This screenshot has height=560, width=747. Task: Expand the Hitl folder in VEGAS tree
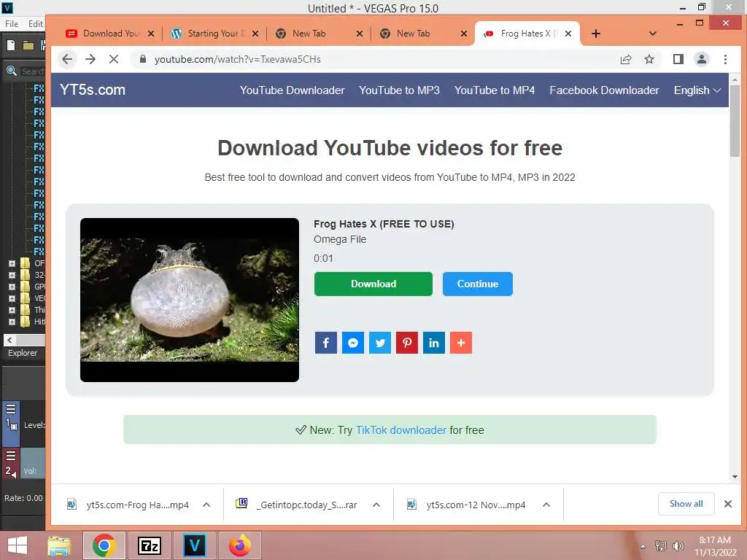12,322
